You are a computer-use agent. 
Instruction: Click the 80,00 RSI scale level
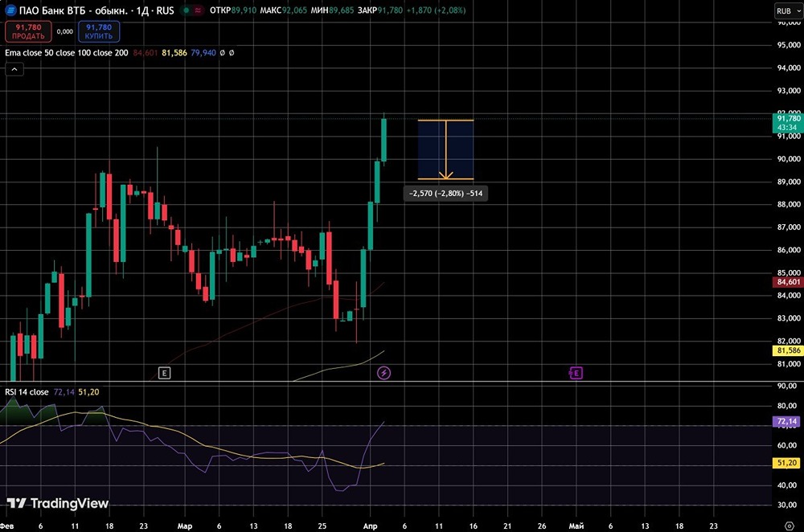(x=787, y=405)
